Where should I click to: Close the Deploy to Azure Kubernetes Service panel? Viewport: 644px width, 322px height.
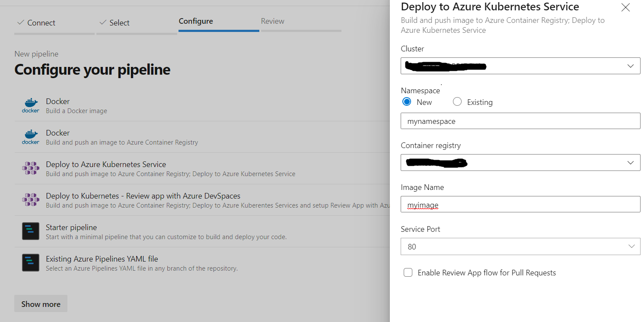coord(625,7)
